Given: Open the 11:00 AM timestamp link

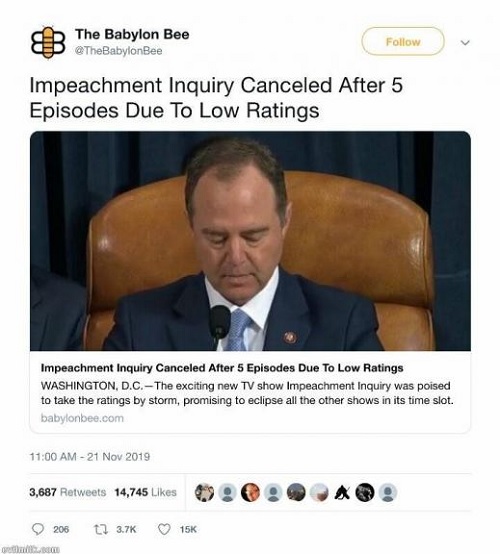Looking at the screenshot, I should point(90,456).
